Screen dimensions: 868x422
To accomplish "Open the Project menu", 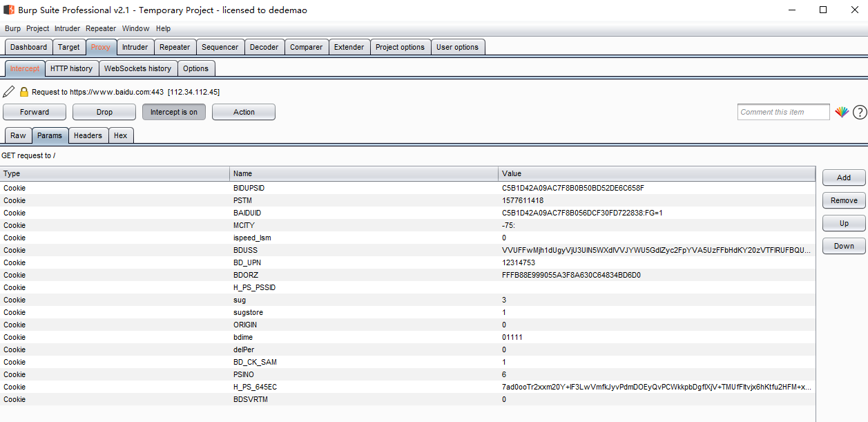I will point(38,28).
